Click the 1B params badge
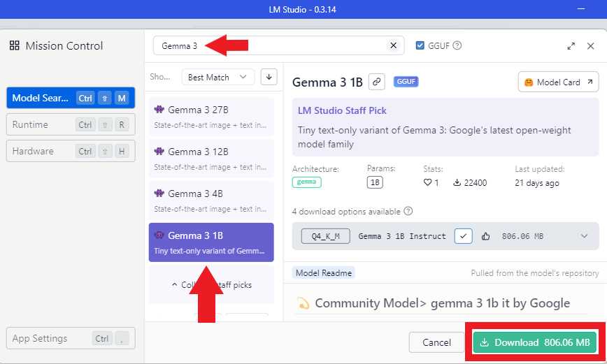 (x=375, y=182)
